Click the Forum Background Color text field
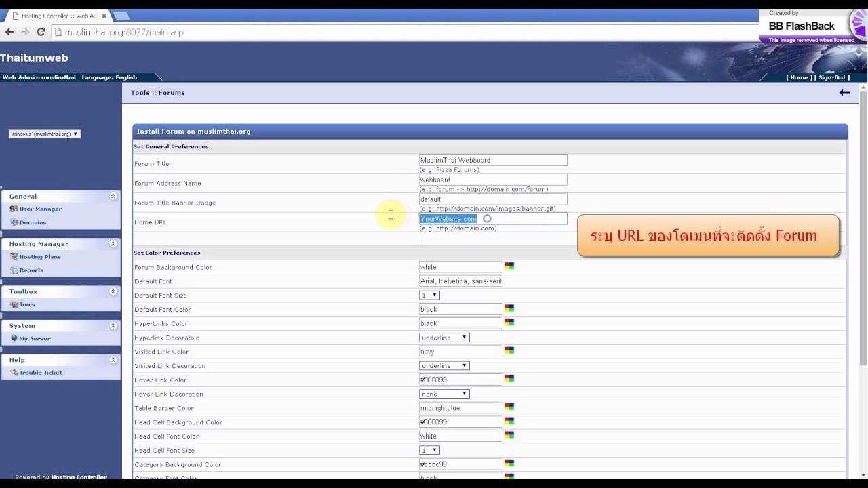Image resolution: width=868 pixels, height=488 pixels. (x=460, y=267)
